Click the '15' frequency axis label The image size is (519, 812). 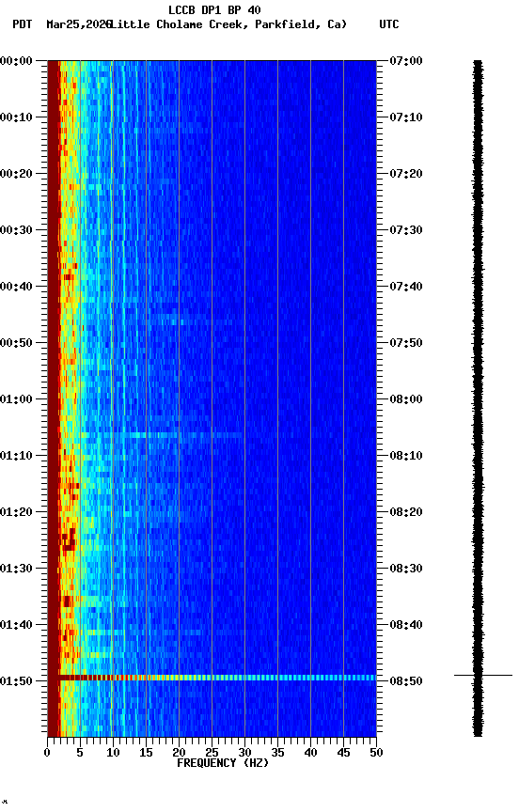coord(146,753)
